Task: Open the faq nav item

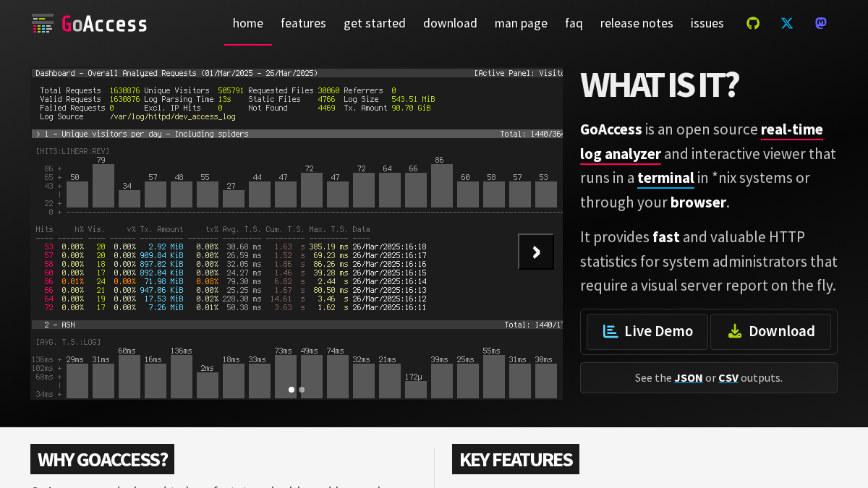Action: [574, 23]
